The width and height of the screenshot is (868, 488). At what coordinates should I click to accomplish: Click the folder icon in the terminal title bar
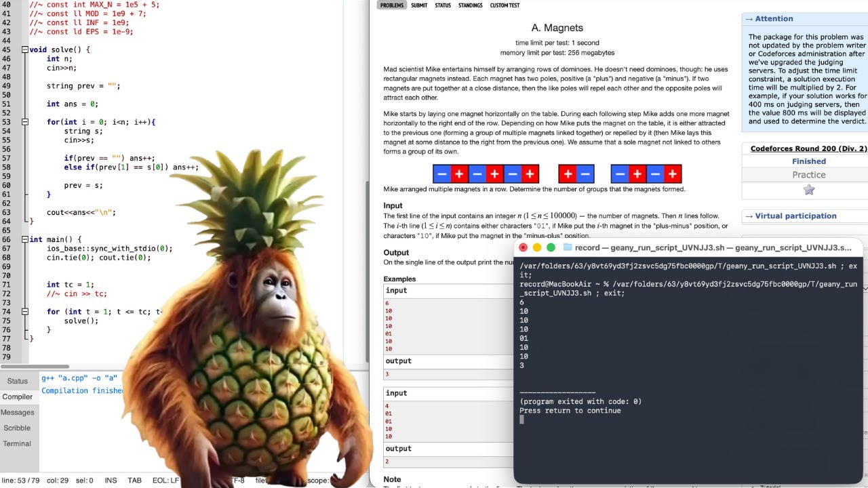568,247
